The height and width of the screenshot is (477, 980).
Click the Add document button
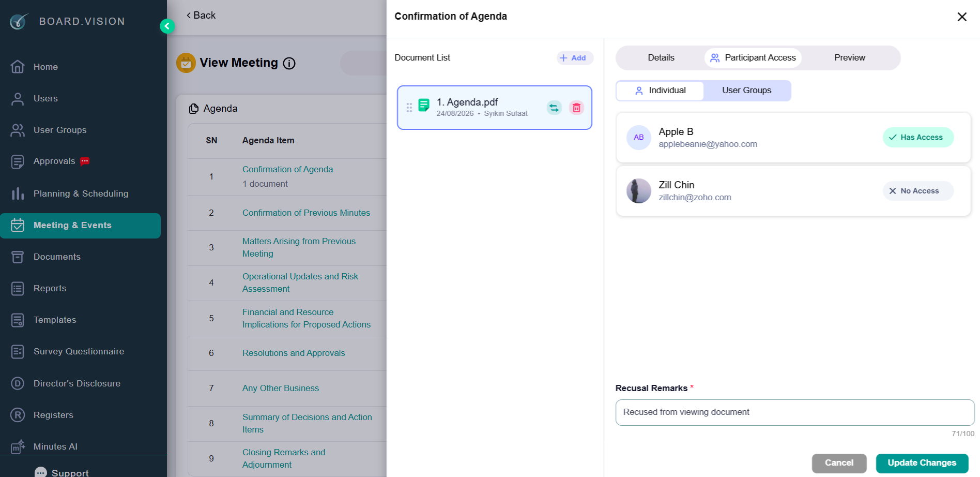pyautogui.click(x=574, y=58)
